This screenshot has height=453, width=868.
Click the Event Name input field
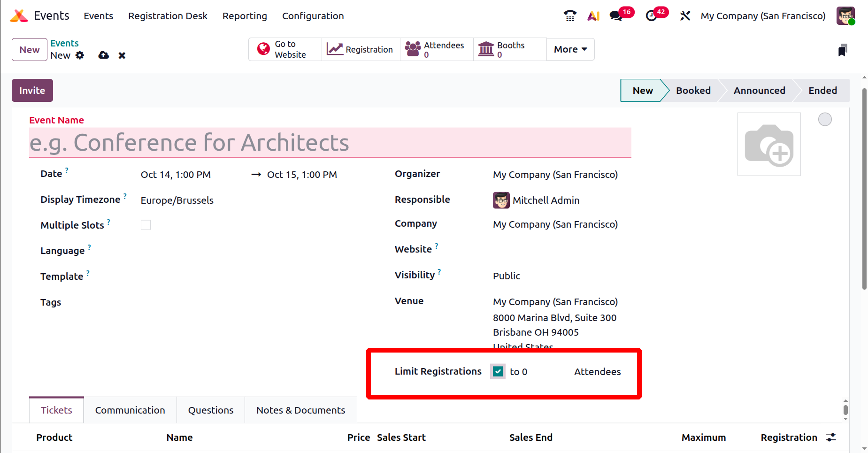click(330, 143)
